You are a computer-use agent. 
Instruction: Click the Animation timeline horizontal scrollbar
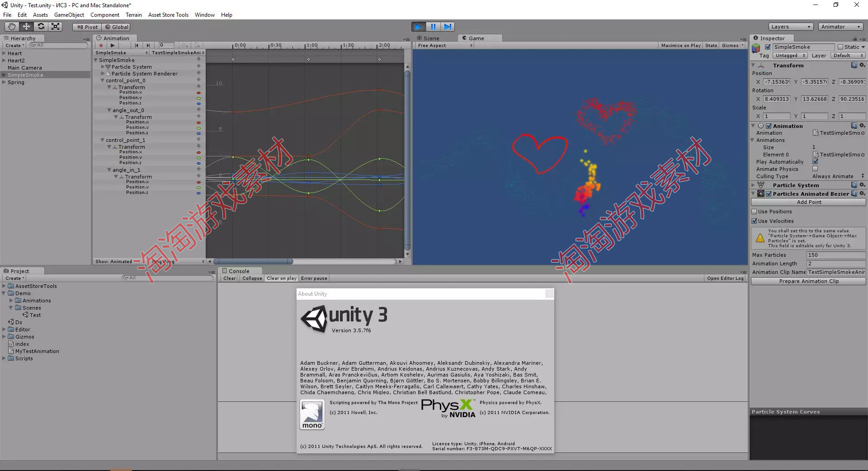253,261
